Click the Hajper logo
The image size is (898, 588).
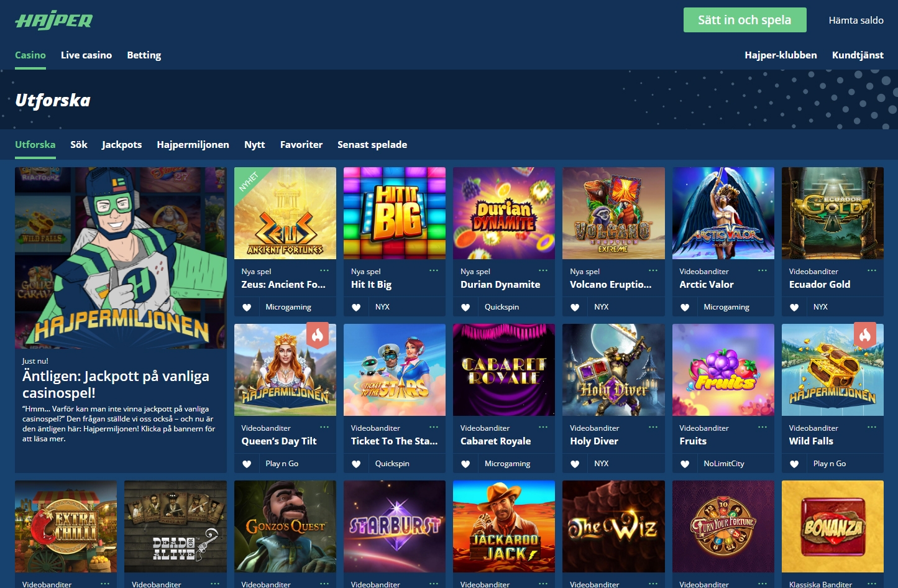click(54, 20)
